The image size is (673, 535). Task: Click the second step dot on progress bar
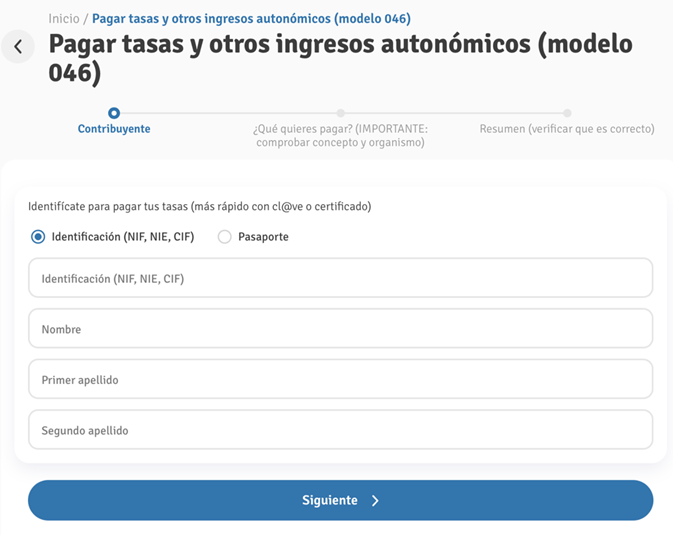[341, 113]
